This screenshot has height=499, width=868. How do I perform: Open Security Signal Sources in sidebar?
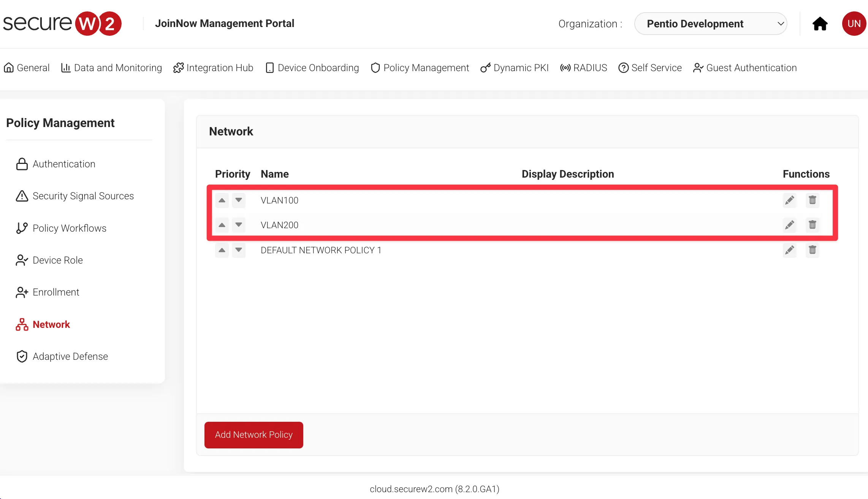coord(83,196)
